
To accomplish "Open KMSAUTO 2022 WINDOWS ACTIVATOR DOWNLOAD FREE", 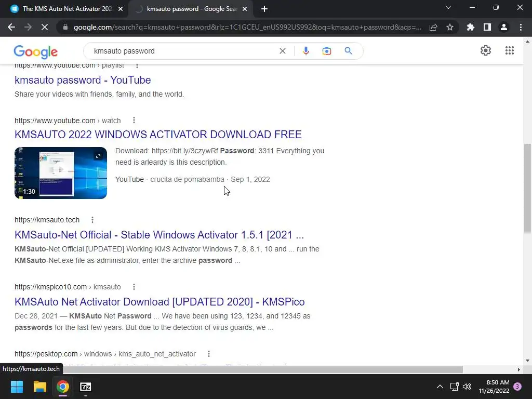I will point(158,135).
